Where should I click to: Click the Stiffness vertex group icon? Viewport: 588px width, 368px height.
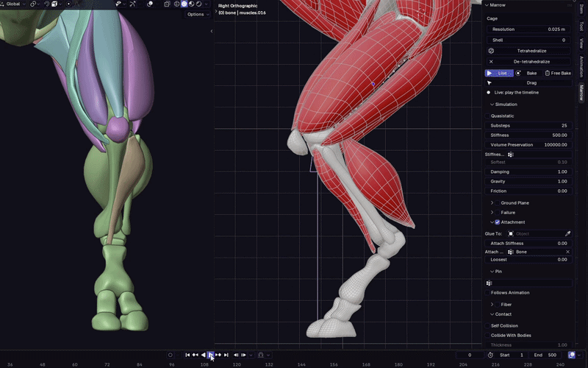[x=510, y=155]
